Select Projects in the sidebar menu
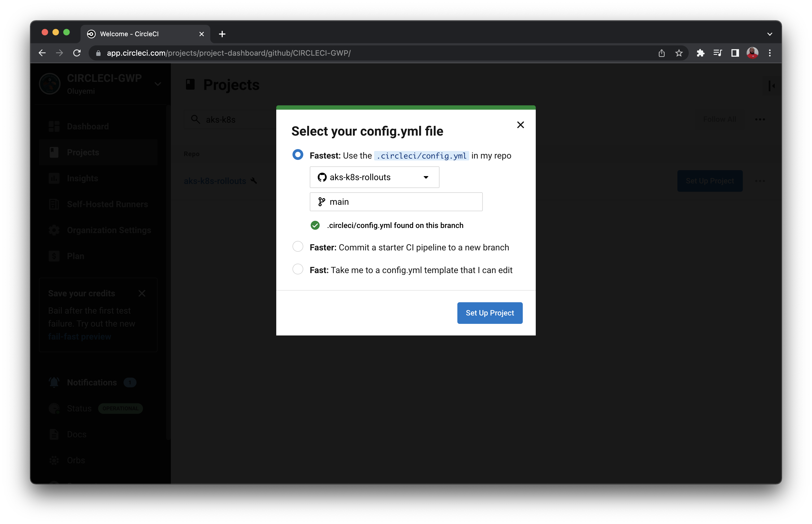This screenshot has width=812, height=524. [82, 152]
